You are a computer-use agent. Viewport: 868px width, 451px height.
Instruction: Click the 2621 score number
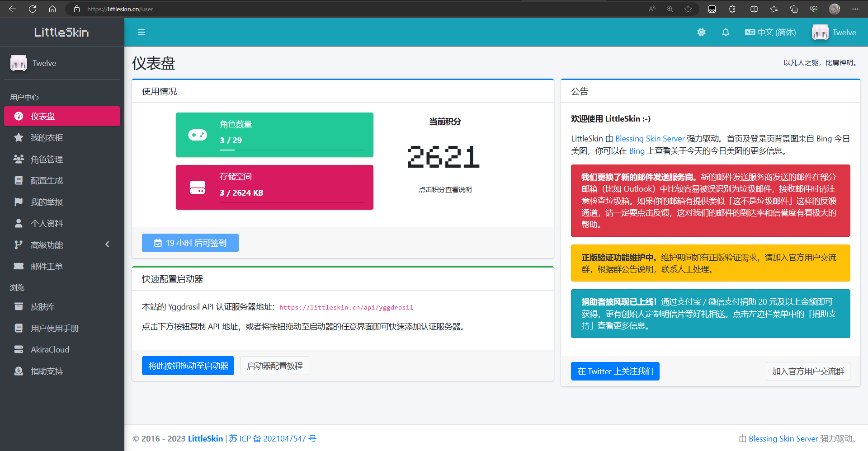click(x=443, y=157)
